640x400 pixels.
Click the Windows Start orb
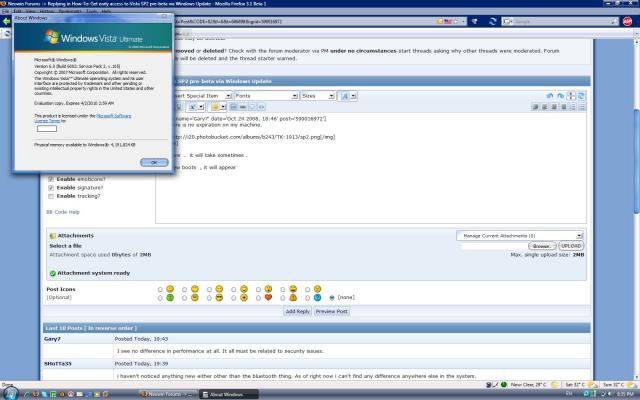point(11,393)
